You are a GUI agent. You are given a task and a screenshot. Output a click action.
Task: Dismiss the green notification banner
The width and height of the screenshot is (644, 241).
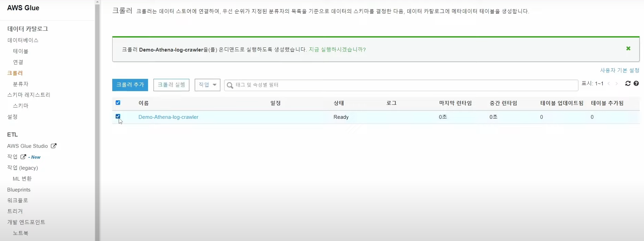pyautogui.click(x=628, y=48)
